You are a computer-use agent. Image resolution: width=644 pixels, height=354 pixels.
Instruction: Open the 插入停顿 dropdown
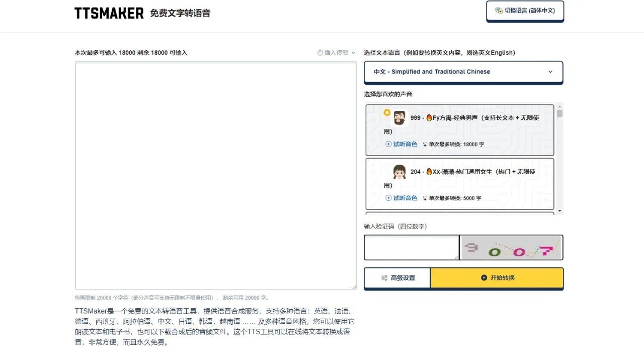tap(337, 52)
